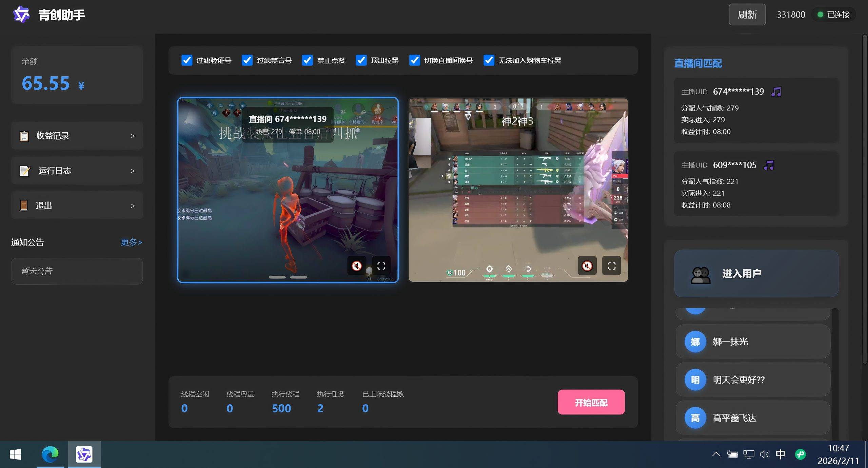Mute the right livestream video

point(587,266)
